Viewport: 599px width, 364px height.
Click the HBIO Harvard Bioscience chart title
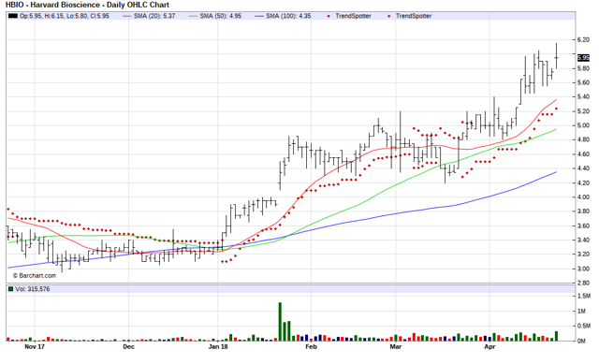pos(87,5)
